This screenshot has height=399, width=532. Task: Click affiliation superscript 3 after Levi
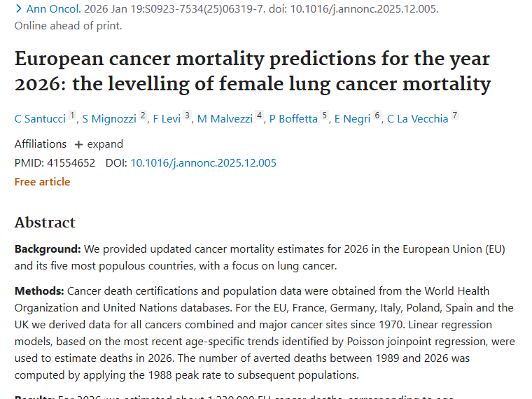click(x=188, y=115)
